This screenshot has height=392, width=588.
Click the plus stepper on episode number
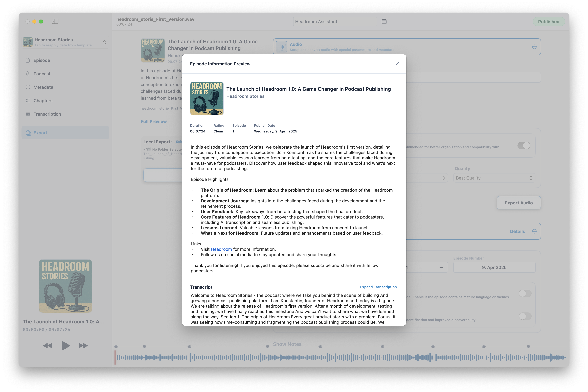tap(441, 267)
